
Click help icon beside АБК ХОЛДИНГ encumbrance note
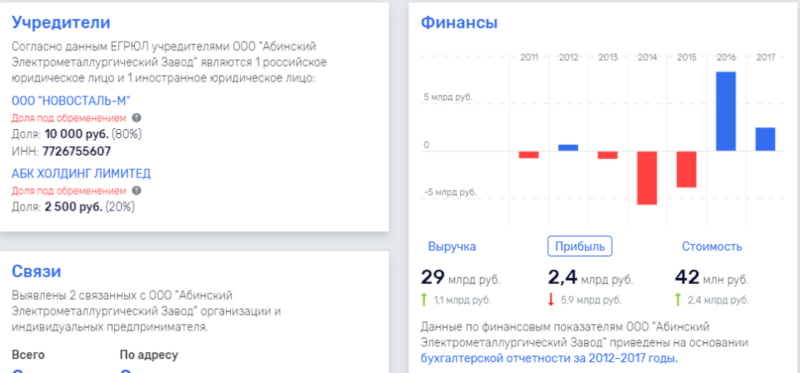click(136, 190)
